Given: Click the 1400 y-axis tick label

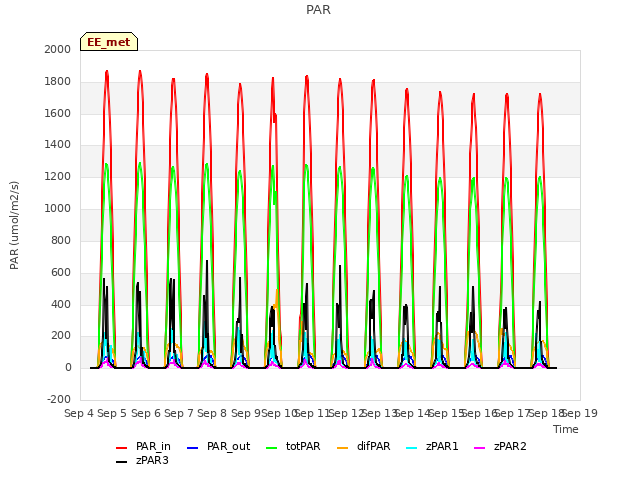Looking at the screenshot, I should click(x=58, y=144).
